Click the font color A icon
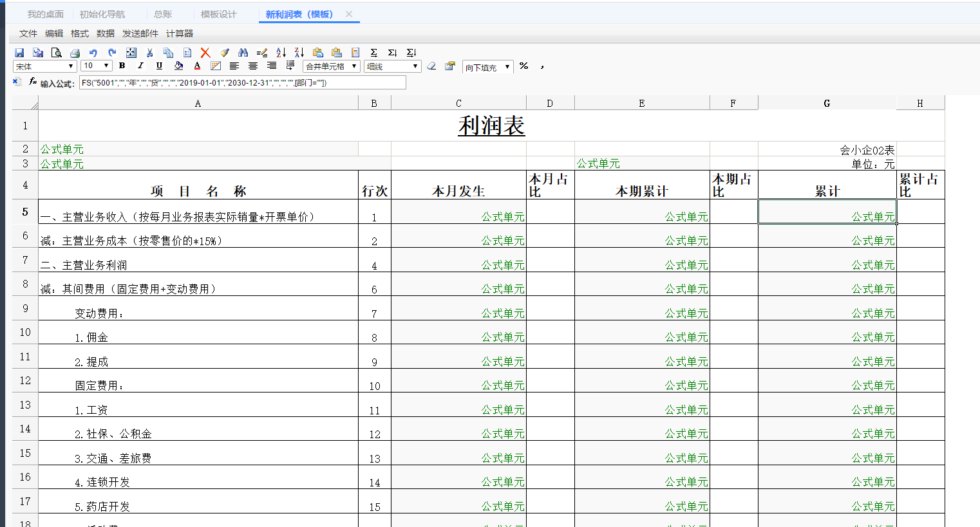This screenshot has height=527, width=980. (197, 66)
